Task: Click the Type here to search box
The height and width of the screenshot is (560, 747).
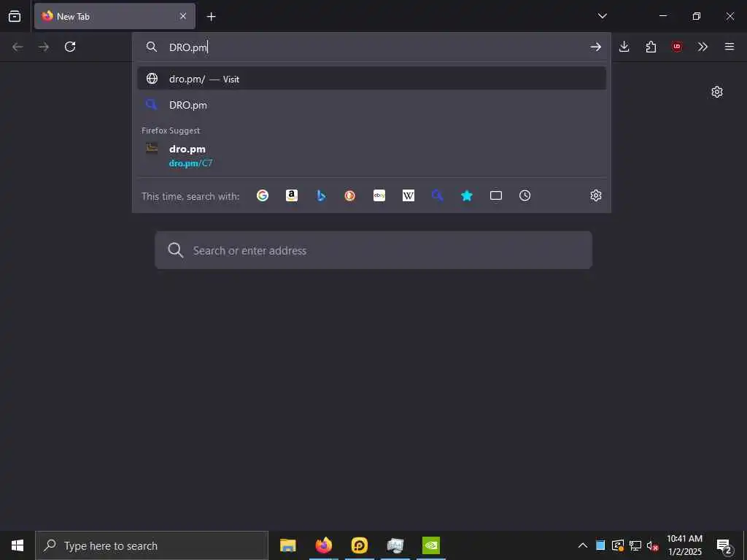Action: [x=152, y=545]
